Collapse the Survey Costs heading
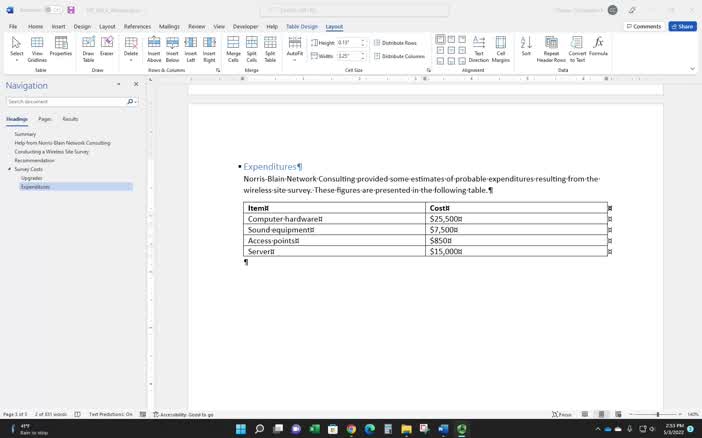The height and width of the screenshot is (438, 702). point(9,169)
